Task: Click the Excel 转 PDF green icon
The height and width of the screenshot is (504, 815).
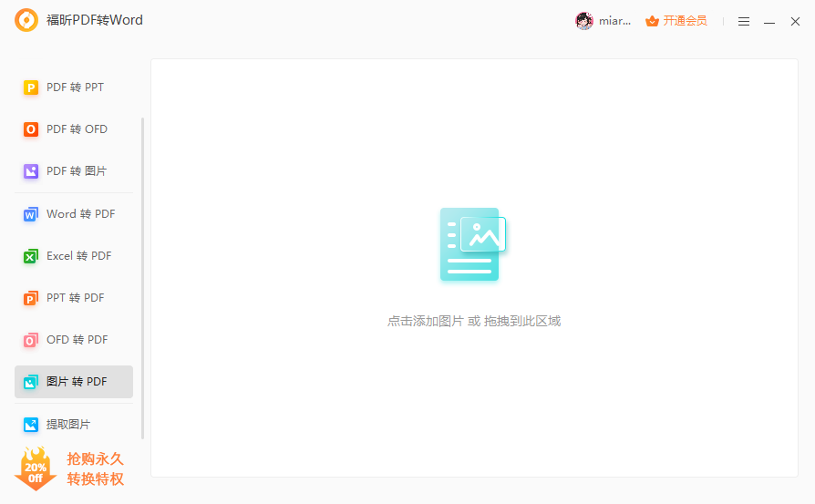Action: coord(31,256)
